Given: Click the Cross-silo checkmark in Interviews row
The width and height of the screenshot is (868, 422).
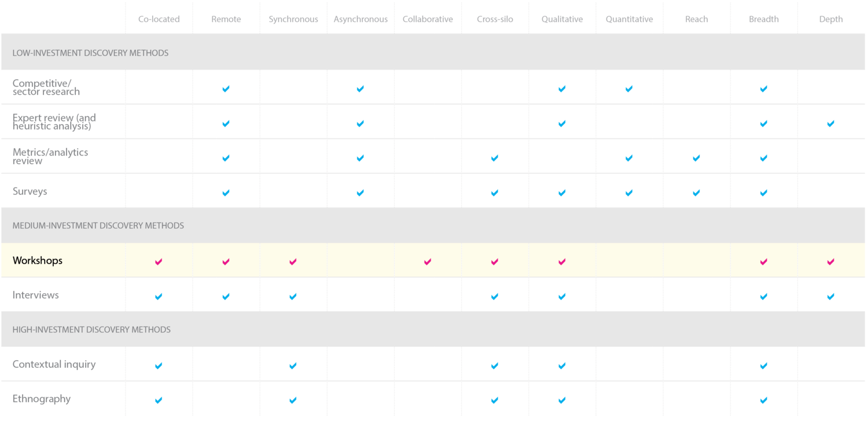Looking at the screenshot, I should pos(494,296).
